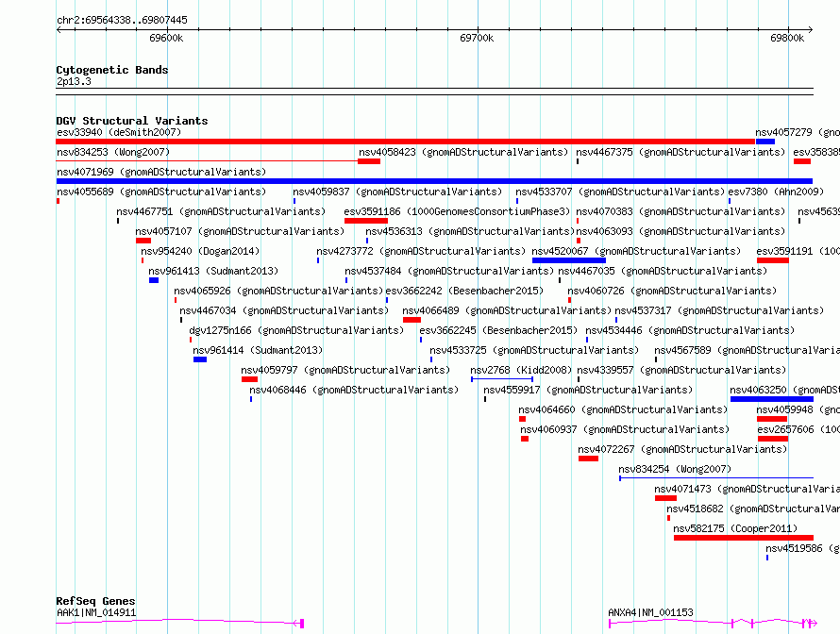Select the nsv4060937 variant label
This screenshot has width=840, height=634.
[625, 429]
